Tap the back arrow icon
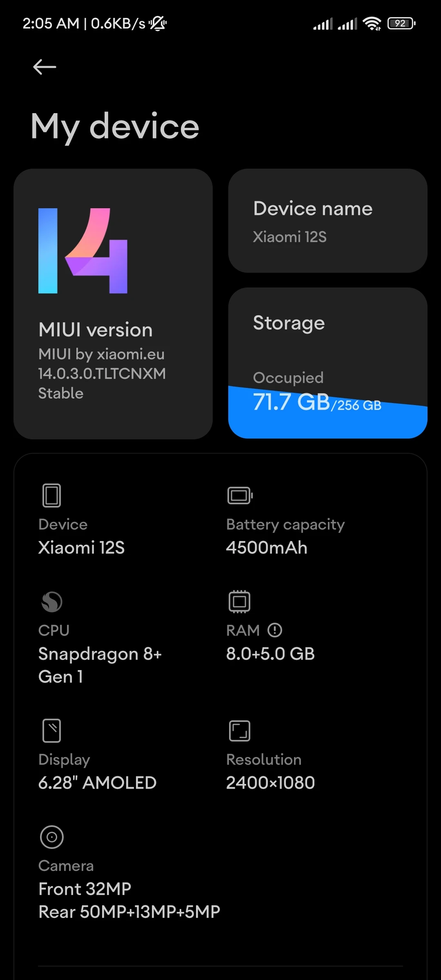This screenshot has height=980, width=441. [x=45, y=67]
